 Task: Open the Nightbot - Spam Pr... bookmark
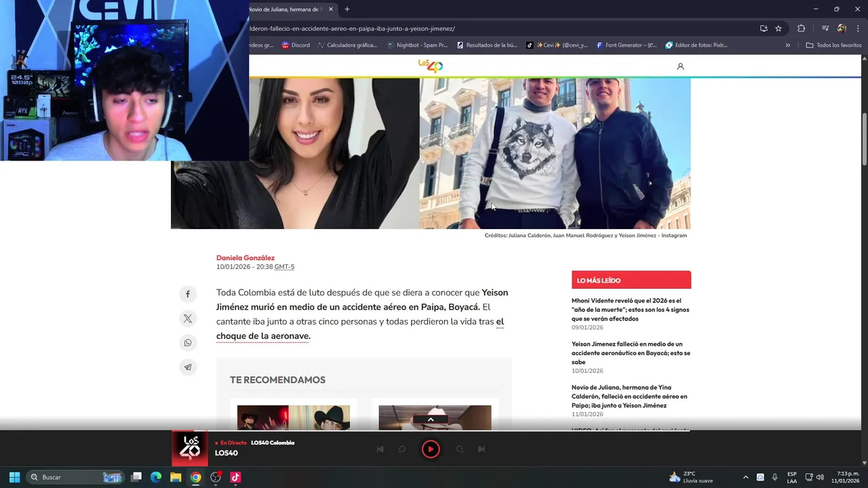(417, 45)
